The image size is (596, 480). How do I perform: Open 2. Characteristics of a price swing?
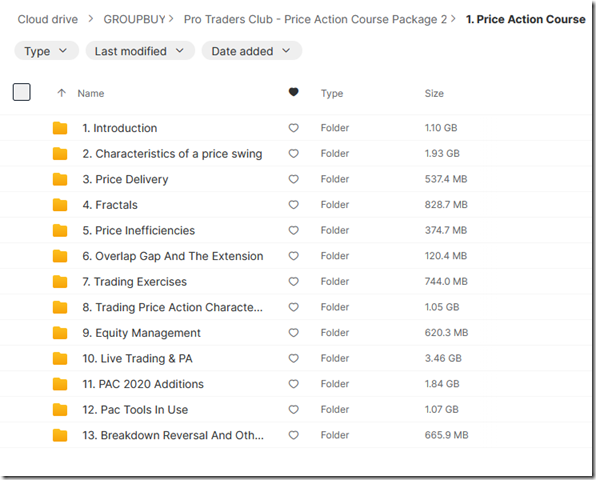tap(172, 154)
